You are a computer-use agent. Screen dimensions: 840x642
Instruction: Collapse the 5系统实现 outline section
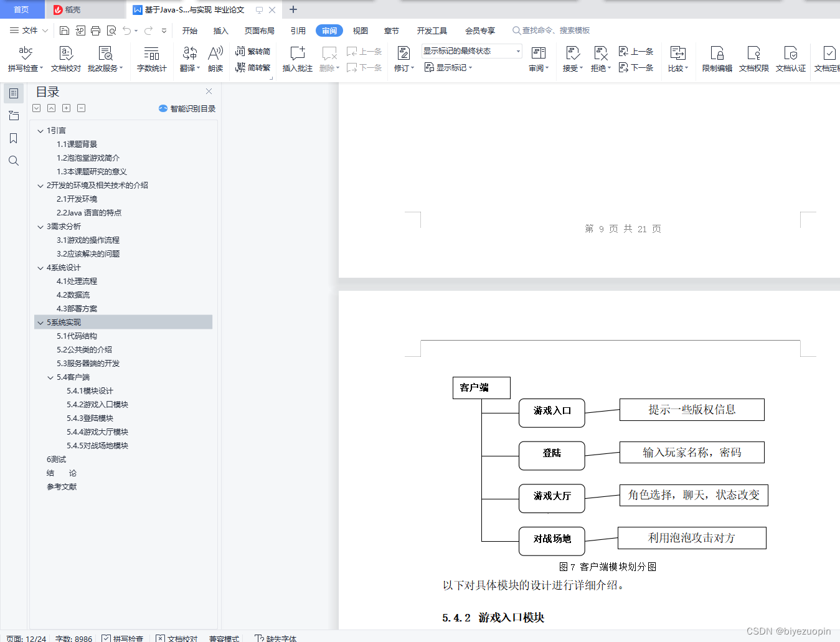[x=40, y=323]
